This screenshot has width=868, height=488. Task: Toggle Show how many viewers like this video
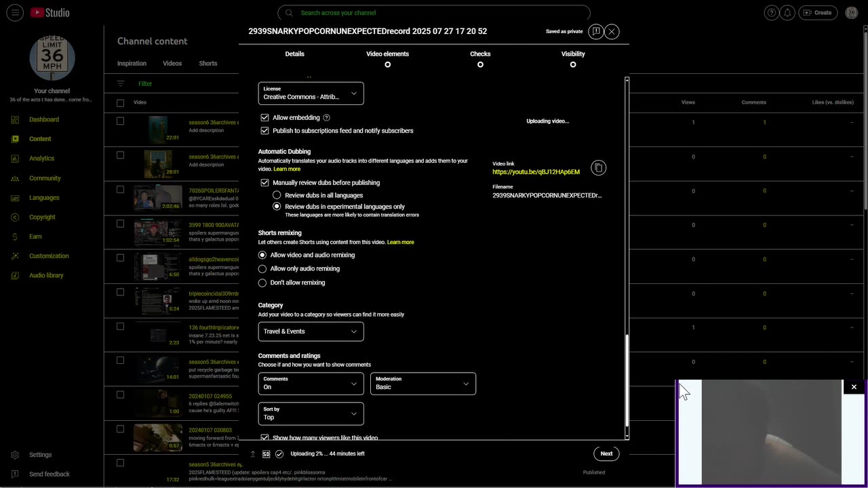click(264, 438)
